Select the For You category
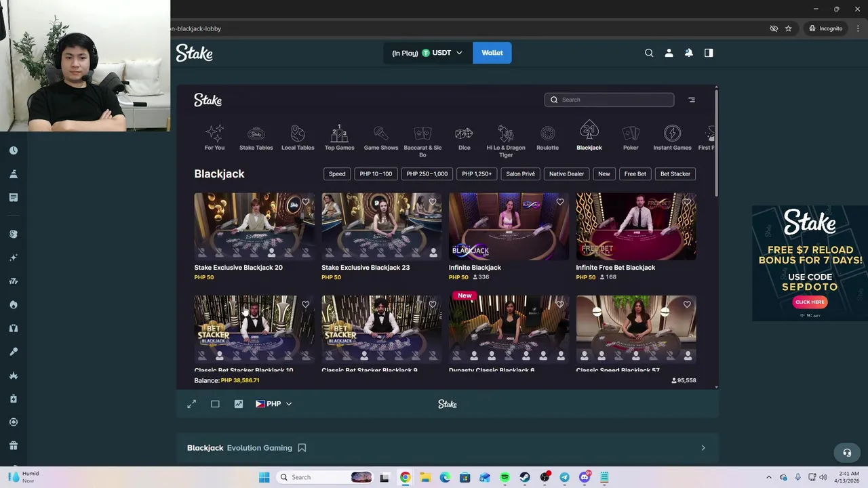The height and width of the screenshot is (488, 868). click(x=214, y=138)
